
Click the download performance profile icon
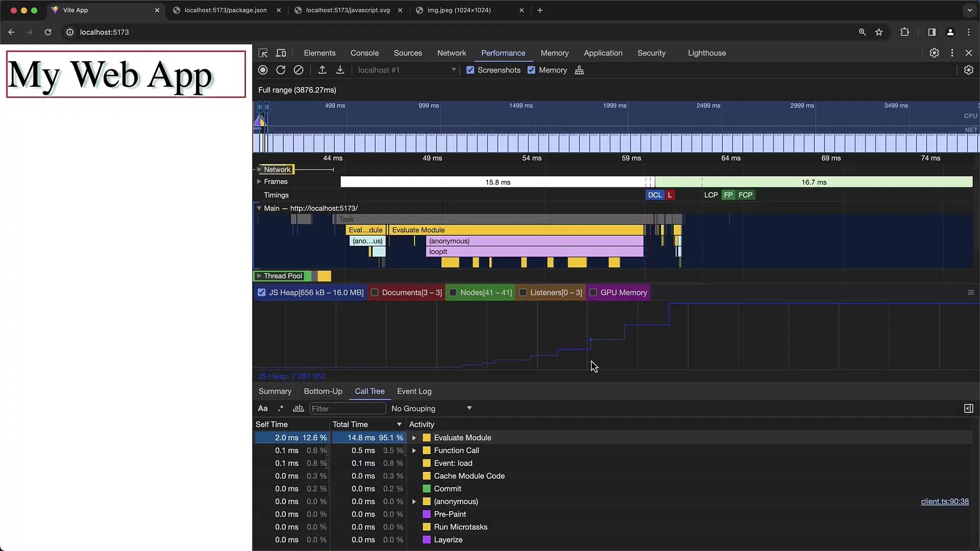pos(340,70)
